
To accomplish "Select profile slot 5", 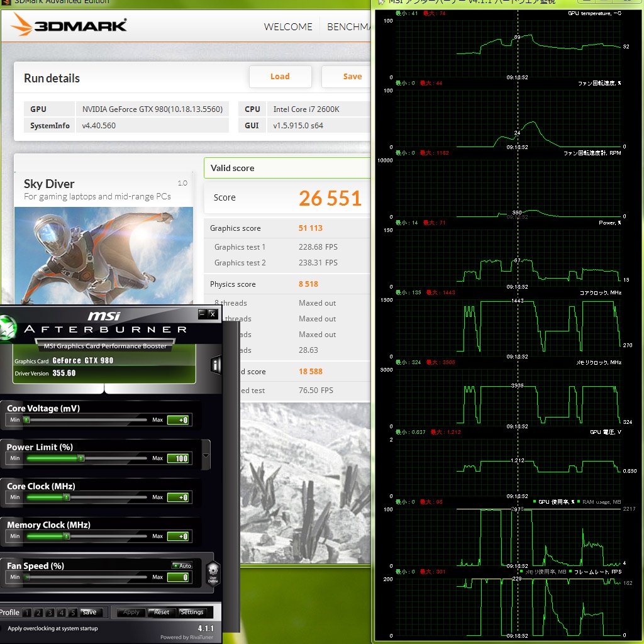I will [73, 613].
